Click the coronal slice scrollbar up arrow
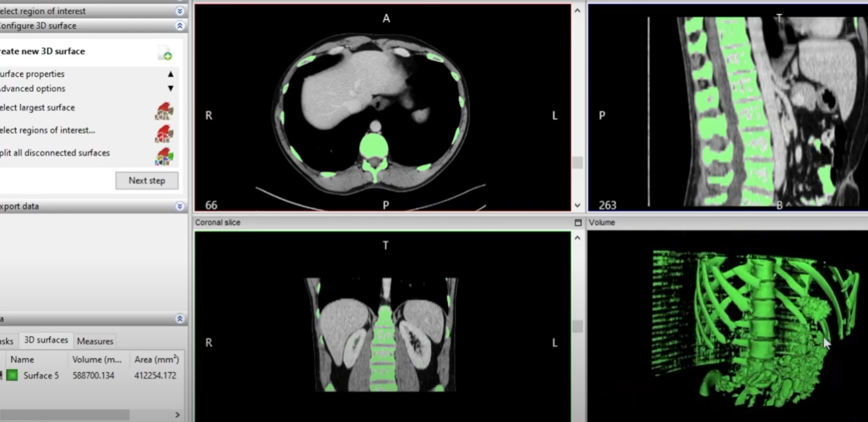 click(x=577, y=238)
